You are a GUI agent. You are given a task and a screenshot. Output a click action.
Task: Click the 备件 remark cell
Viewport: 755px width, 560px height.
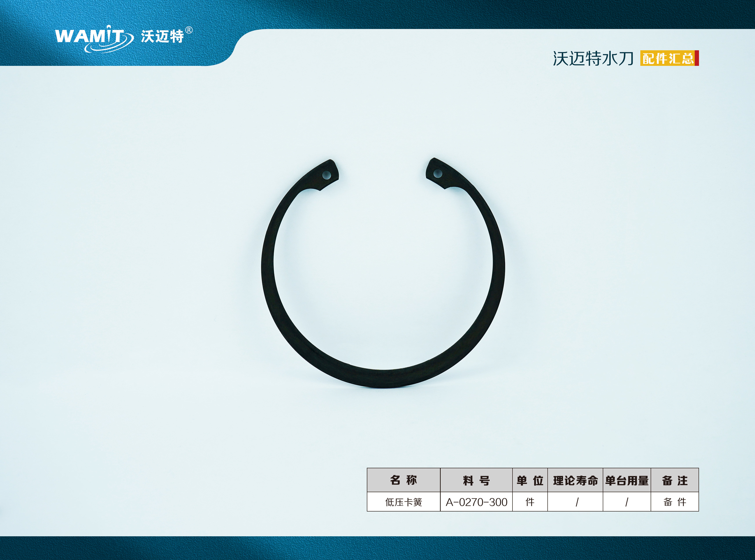pos(675,502)
